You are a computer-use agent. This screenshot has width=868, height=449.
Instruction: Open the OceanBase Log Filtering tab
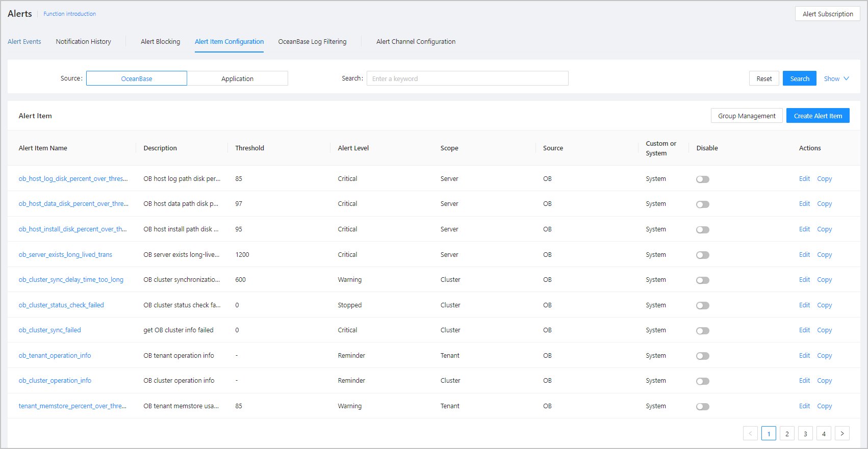[312, 42]
